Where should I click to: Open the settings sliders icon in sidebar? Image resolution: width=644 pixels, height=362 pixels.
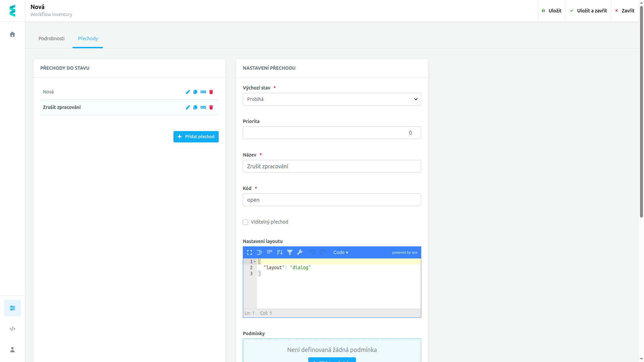pyautogui.click(x=12, y=308)
